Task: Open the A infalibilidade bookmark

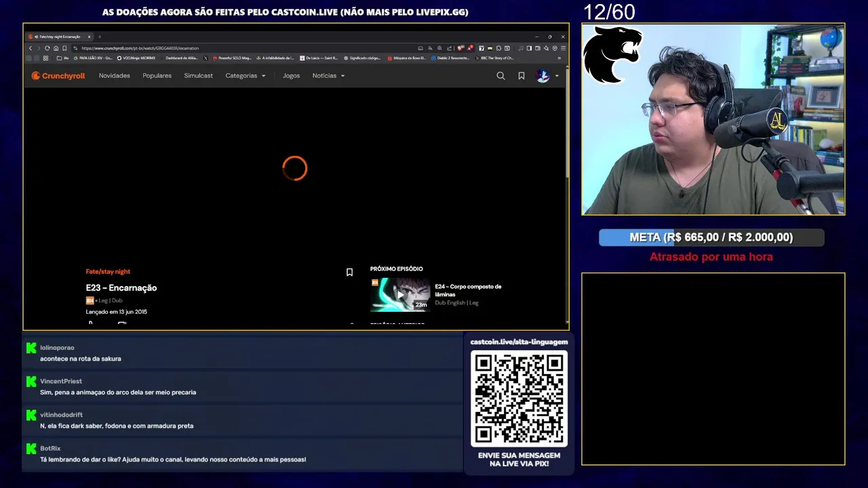Action: pos(275,58)
